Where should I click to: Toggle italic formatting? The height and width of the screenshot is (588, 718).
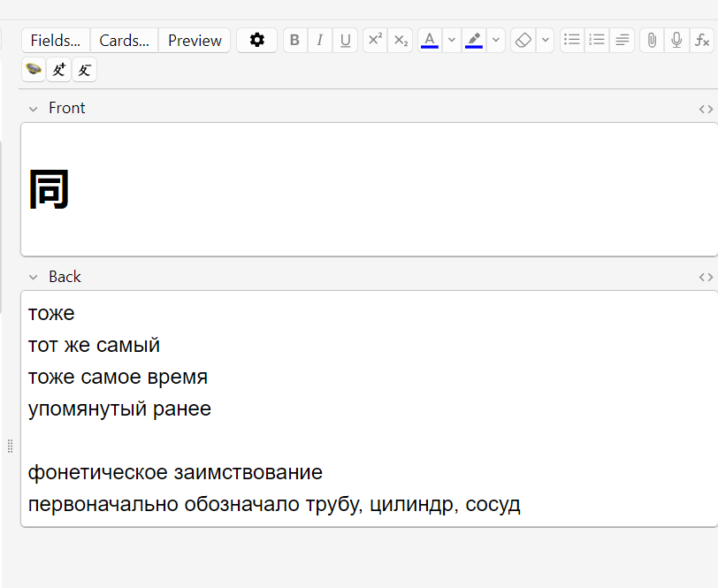320,41
